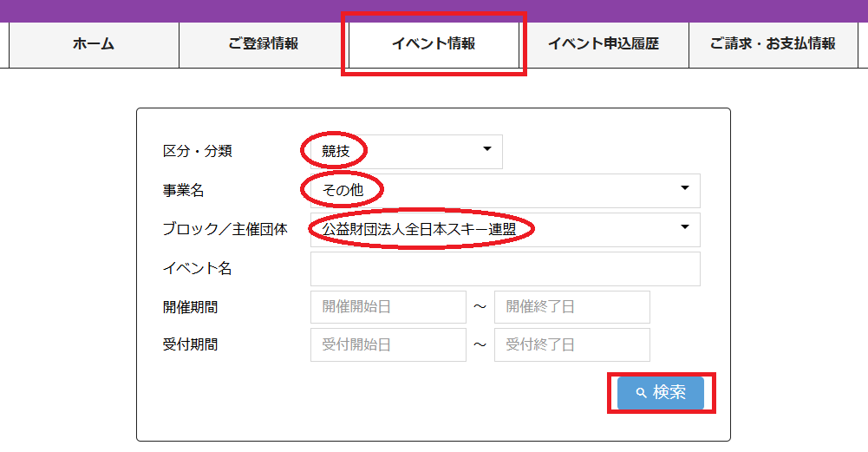Viewport: 868px width, 452px height.
Task: Select the イベント情報 tab
Action: pos(434,43)
